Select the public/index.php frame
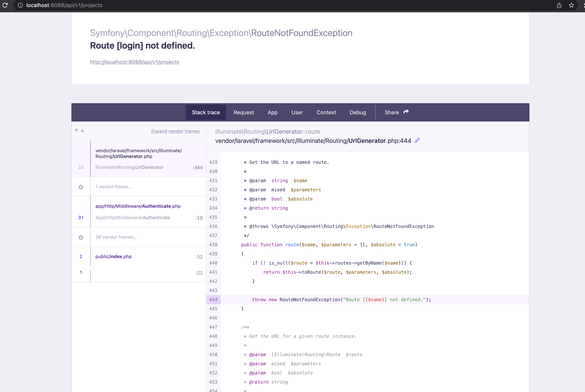585x392 pixels. 113,256
